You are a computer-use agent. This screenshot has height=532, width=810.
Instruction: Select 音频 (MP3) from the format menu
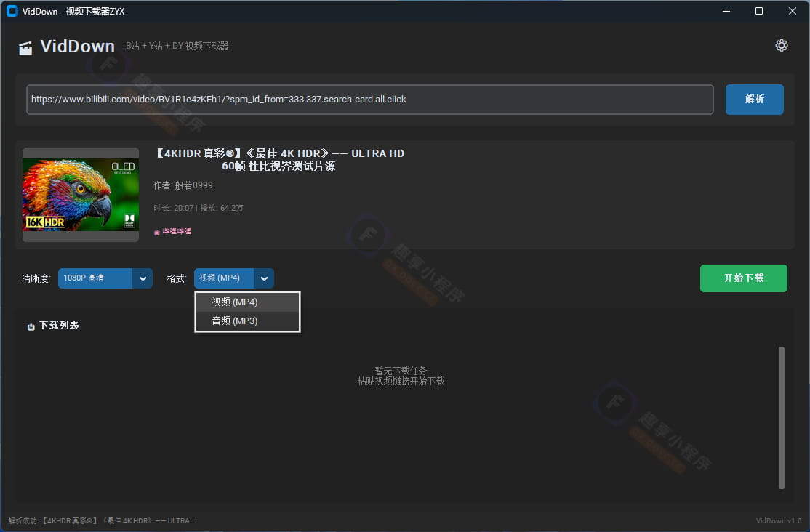point(247,321)
